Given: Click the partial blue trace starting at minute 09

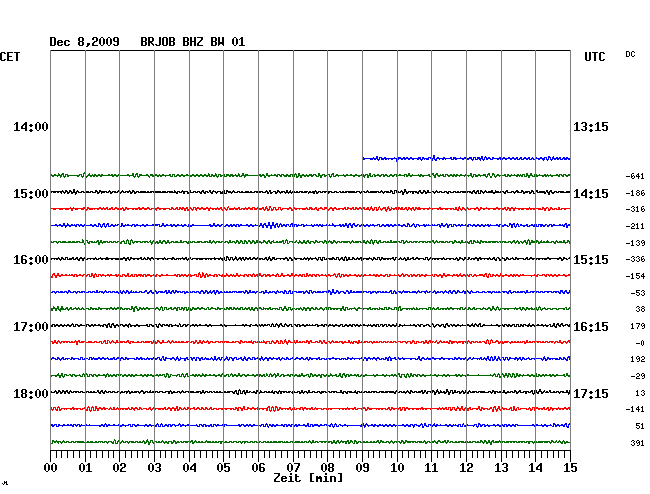Looking at the screenshot, I should point(466,158).
